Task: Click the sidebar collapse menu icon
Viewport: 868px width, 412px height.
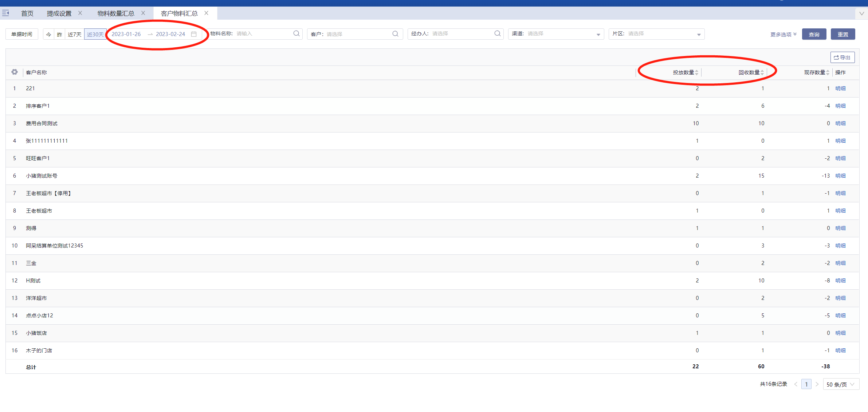Action: pyautogui.click(x=5, y=13)
